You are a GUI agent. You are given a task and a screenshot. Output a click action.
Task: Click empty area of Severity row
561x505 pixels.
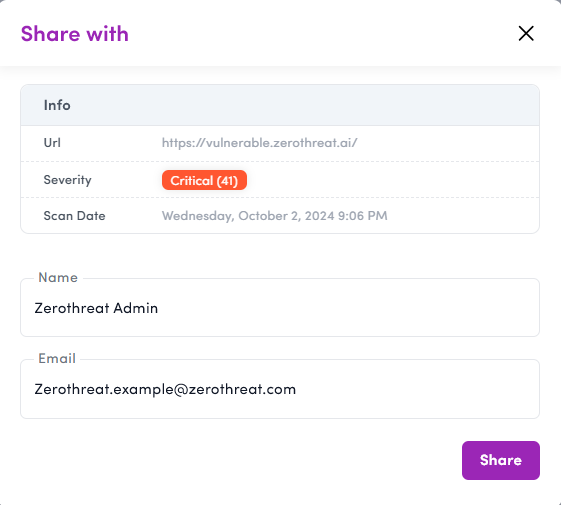click(393, 180)
